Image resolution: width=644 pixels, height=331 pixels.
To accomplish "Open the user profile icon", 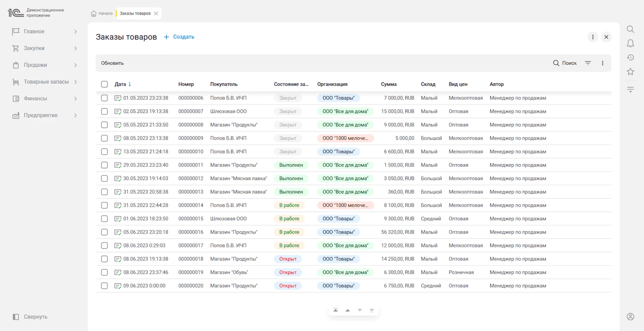I will coord(630,317).
